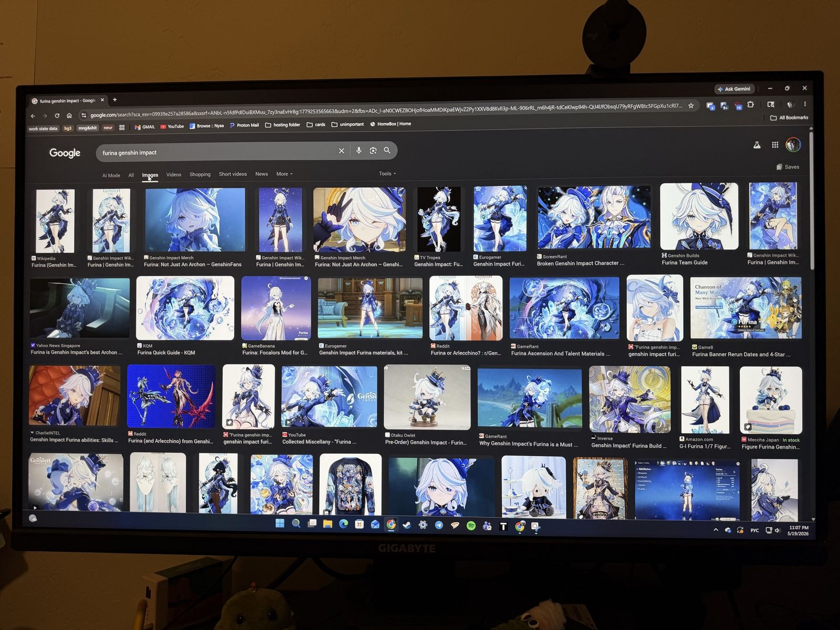Open the Yahoo News Singapore Furina image

(x=80, y=308)
